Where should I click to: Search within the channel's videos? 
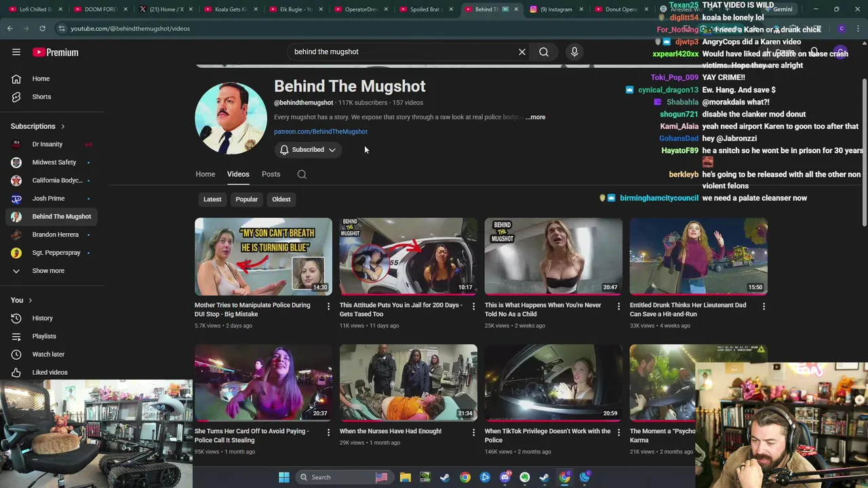click(x=302, y=174)
